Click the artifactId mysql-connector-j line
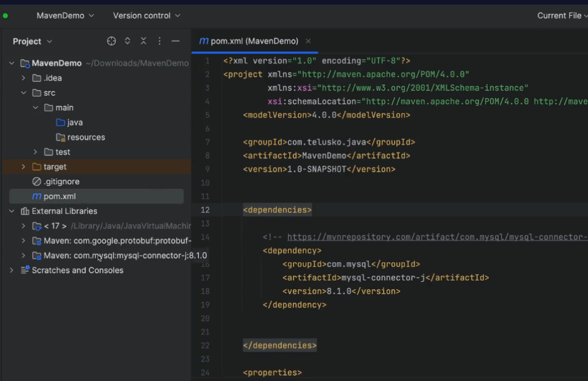588x381 pixels. (x=386, y=278)
